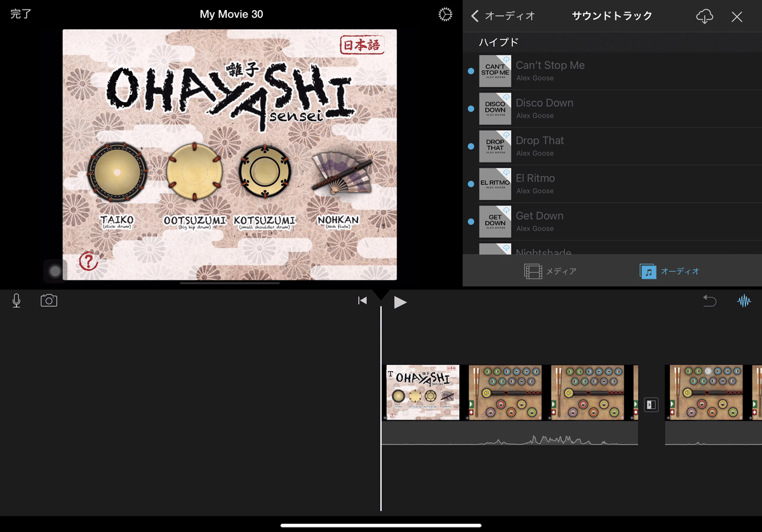Play the movie preview
762x532 pixels.
[400, 302]
